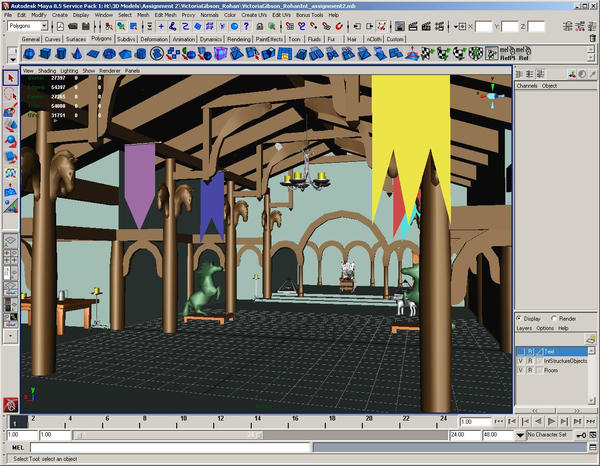Create a polygon torus from the shelf
Viewport: 600px width, 466px height.
point(109,54)
